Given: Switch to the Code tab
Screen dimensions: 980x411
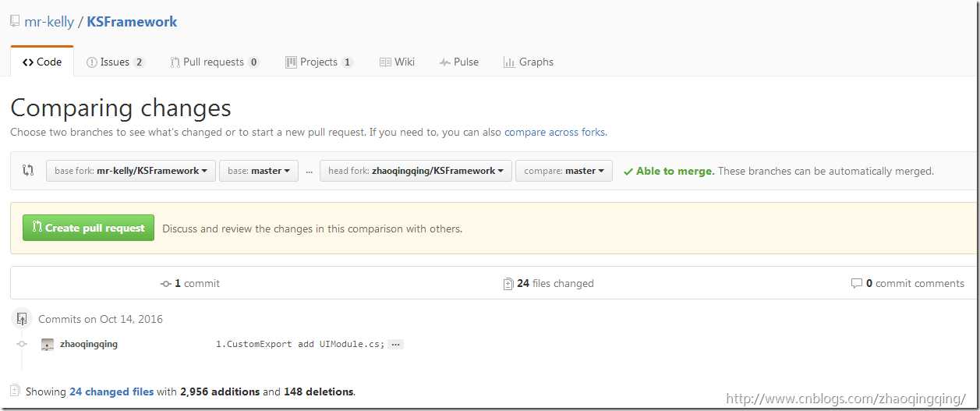Looking at the screenshot, I should (42, 62).
